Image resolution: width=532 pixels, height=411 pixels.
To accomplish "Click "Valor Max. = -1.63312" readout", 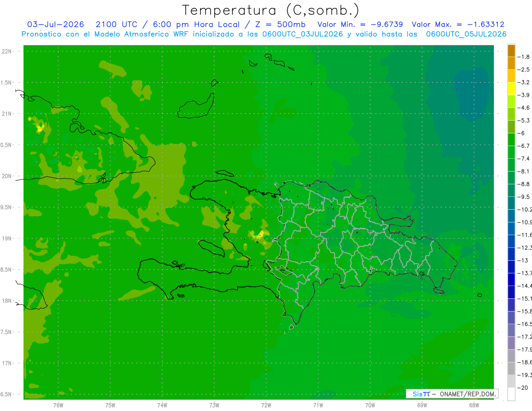I will (x=458, y=24).
